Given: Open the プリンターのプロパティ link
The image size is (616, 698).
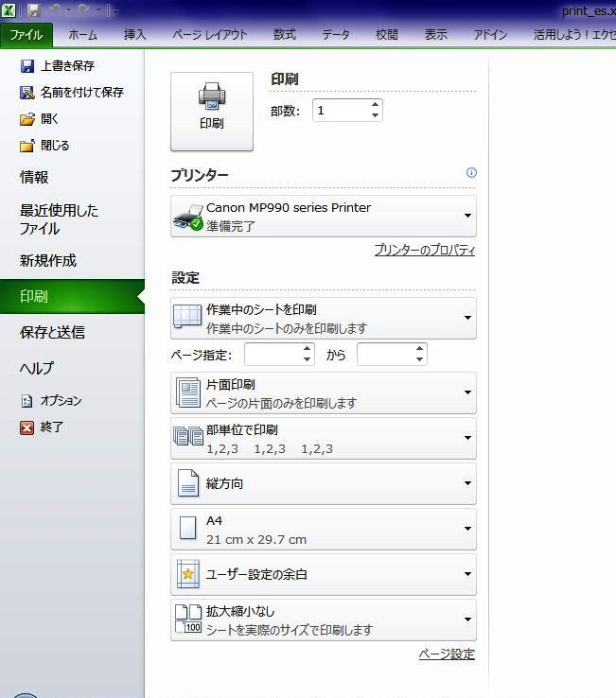Looking at the screenshot, I should pos(424,251).
